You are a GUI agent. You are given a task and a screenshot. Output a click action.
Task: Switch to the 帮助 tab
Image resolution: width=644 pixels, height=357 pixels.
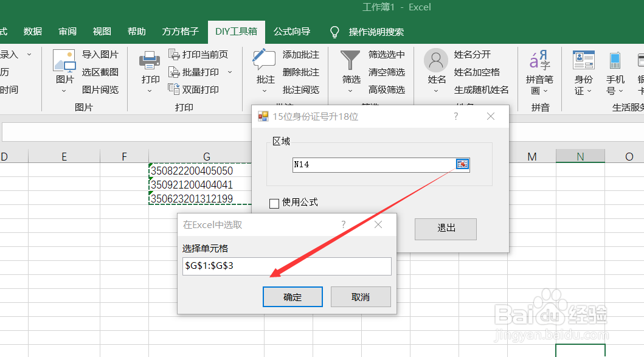point(136,32)
